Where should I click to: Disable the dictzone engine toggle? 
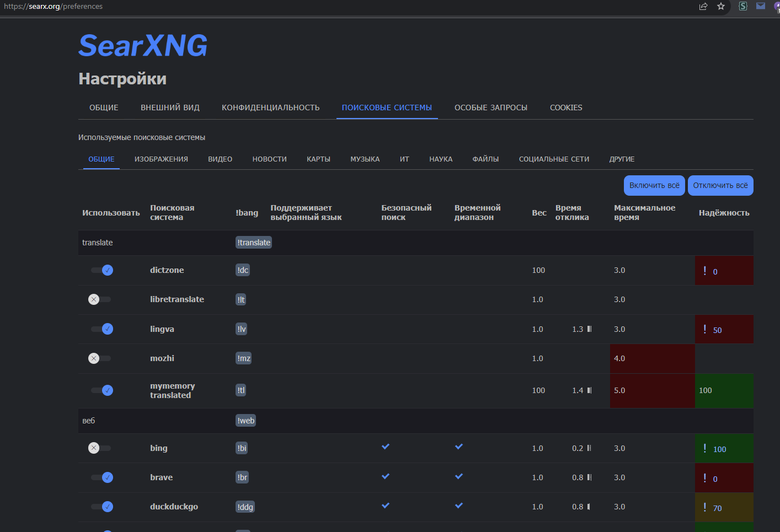point(102,270)
